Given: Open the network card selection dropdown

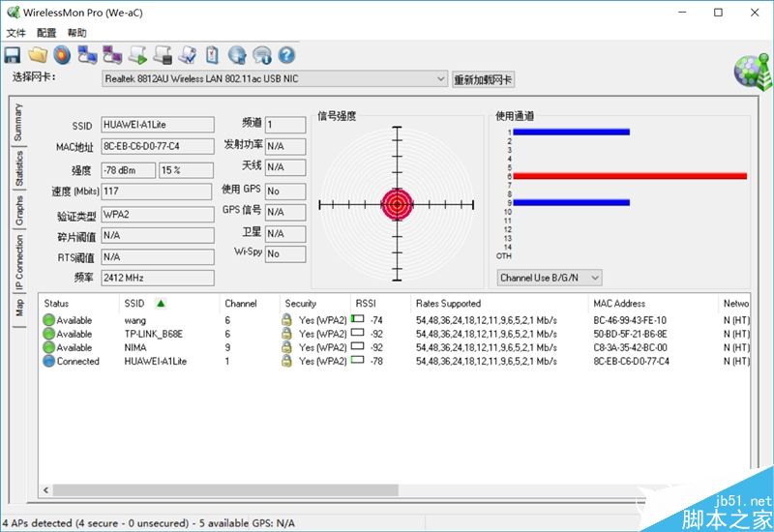Looking at the screenshot, I should [275, 79].
